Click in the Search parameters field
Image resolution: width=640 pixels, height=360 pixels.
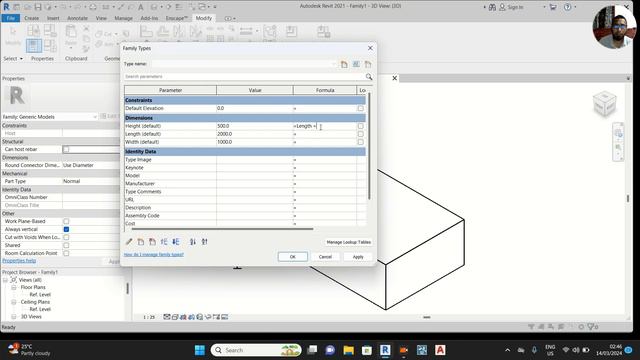pos(244,76)
